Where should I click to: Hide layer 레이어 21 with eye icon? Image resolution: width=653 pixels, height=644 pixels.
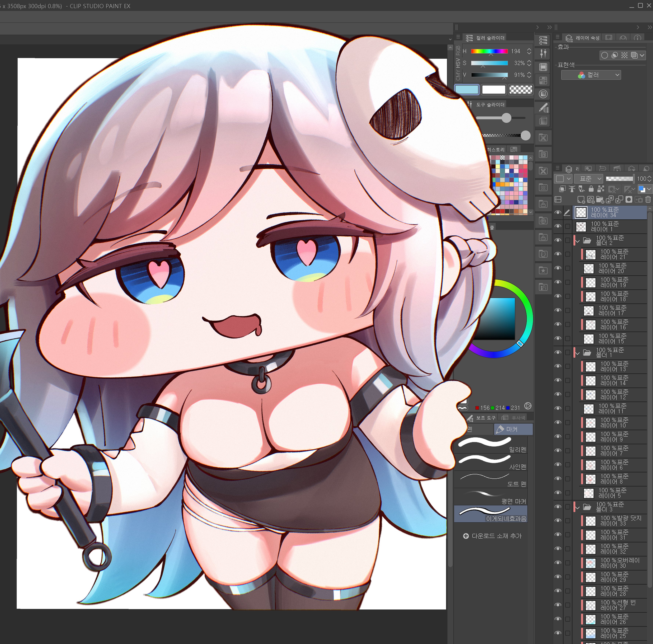(x=558, y=254)
